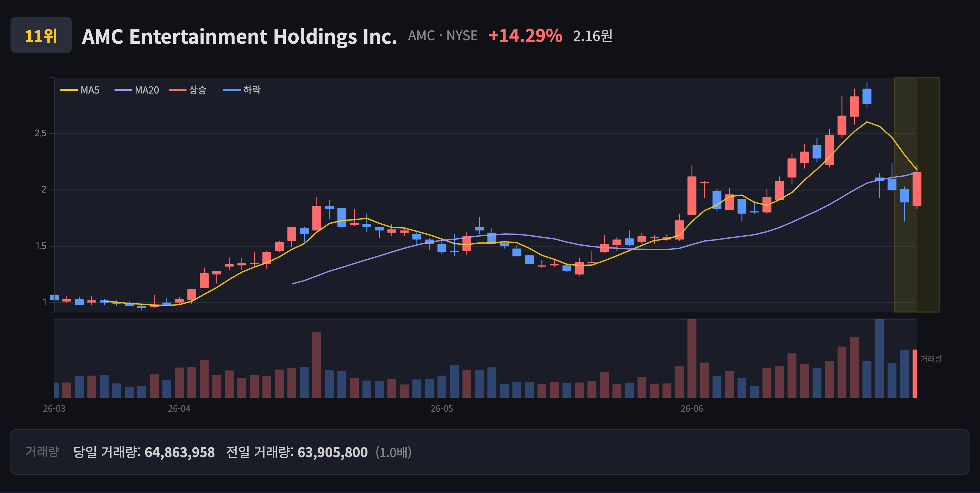980x493 pixels.
Task: Select the 26-03 date axis label
Action: tap(54, 409)
